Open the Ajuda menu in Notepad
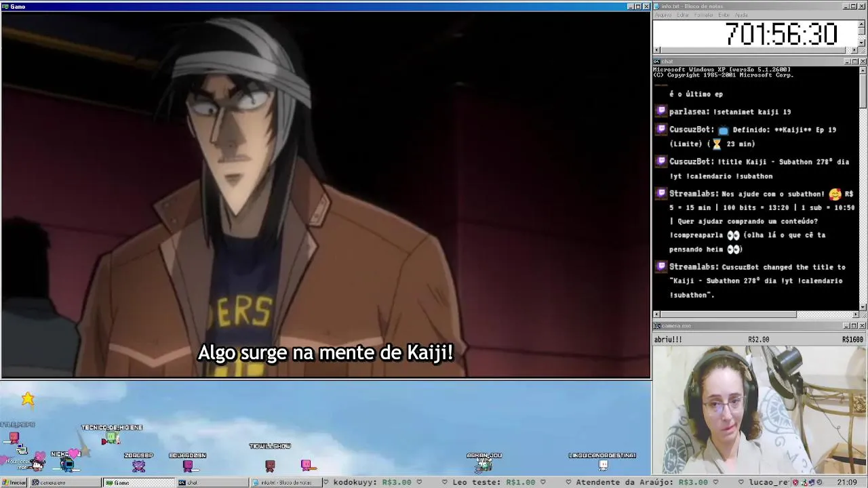 [741, 15]
